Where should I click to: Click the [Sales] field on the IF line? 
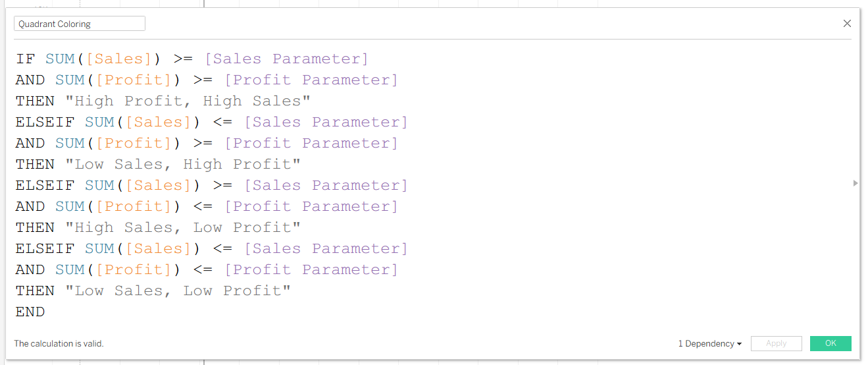tap(119, 59)
